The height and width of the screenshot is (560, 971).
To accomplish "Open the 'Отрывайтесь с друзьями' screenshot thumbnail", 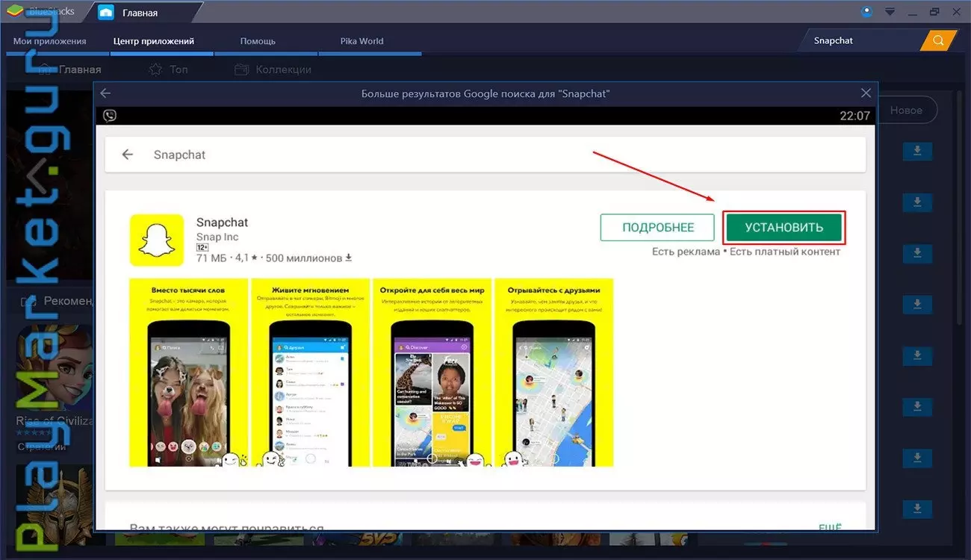I will click(x=554, y=373).
